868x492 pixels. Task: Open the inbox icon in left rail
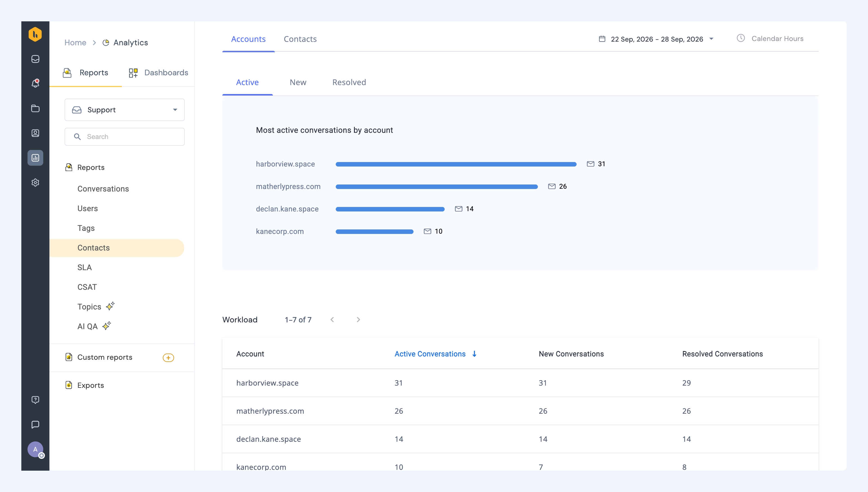pos(35,59)
